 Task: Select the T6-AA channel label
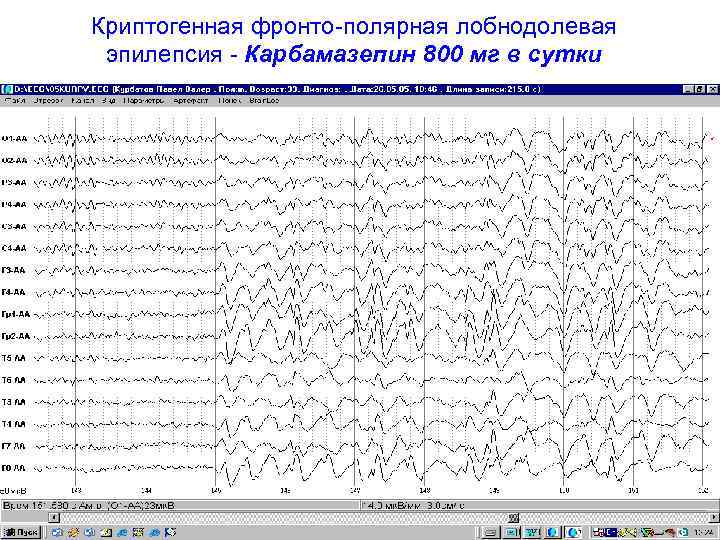[13, 380]
